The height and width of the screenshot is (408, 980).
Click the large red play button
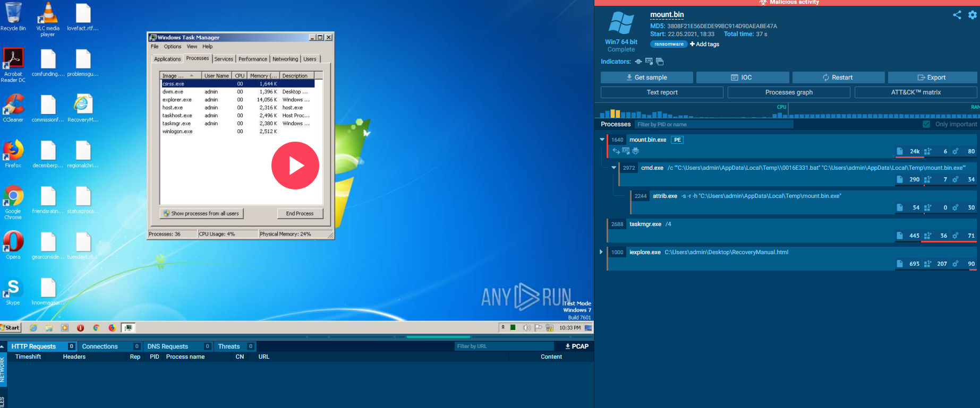pyautogui.click(x=295, y=166)
